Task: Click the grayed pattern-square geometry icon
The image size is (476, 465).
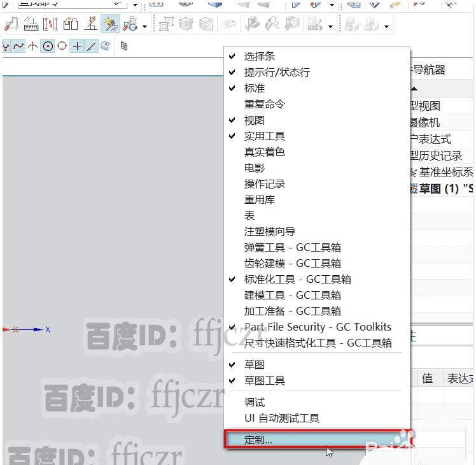Action: tap(166, 24)
